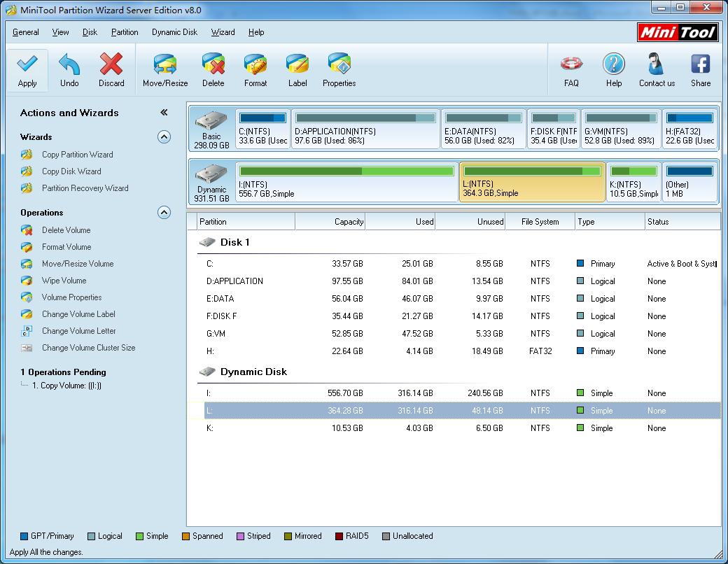Screen dimensions: 728x564
Task: Collapse the Wizards section
Action: point(164,136)
